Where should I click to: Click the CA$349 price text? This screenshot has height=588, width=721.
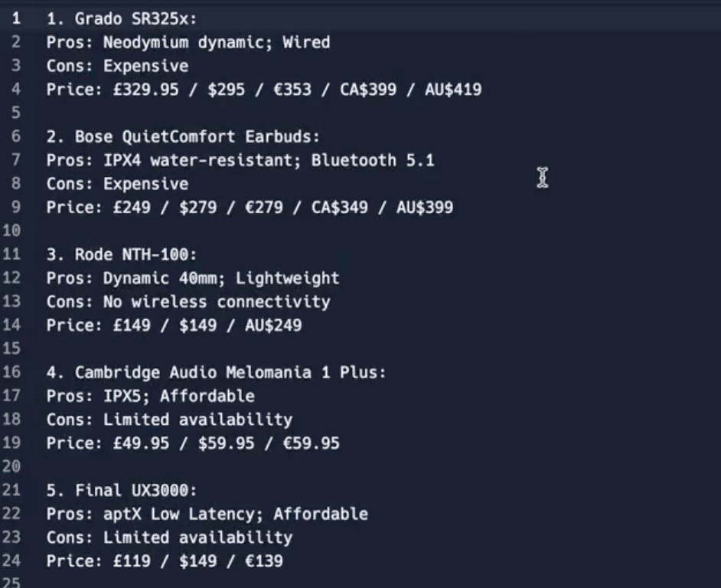pyautogui.click(x=340, y=207)
